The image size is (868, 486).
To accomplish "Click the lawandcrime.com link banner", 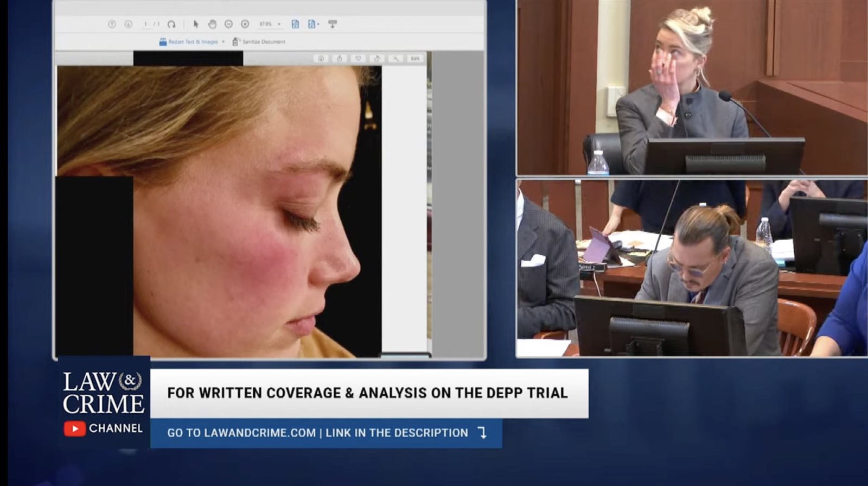I will [325, 433].
